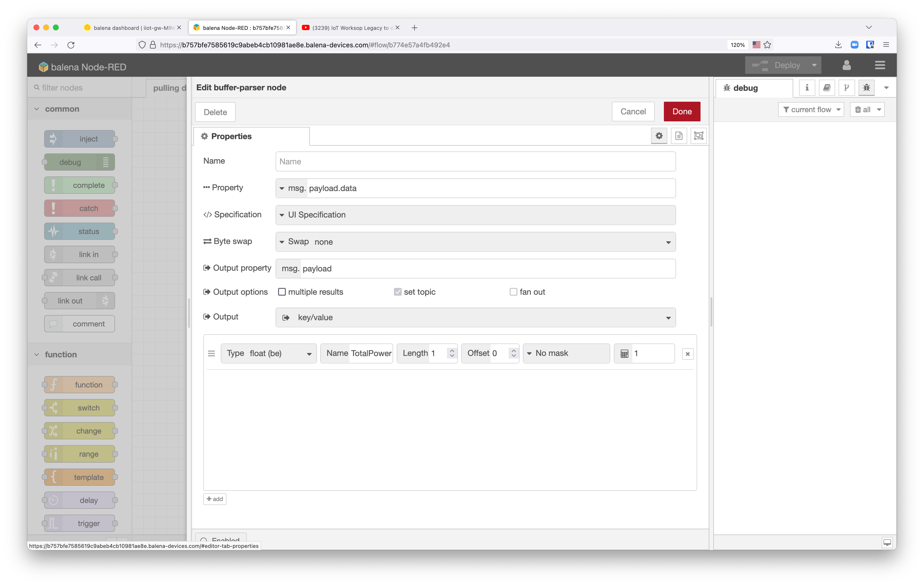Switch to the balena dashboard browser tab
Screen dimensions: 924x586
(x=131, y=27)
